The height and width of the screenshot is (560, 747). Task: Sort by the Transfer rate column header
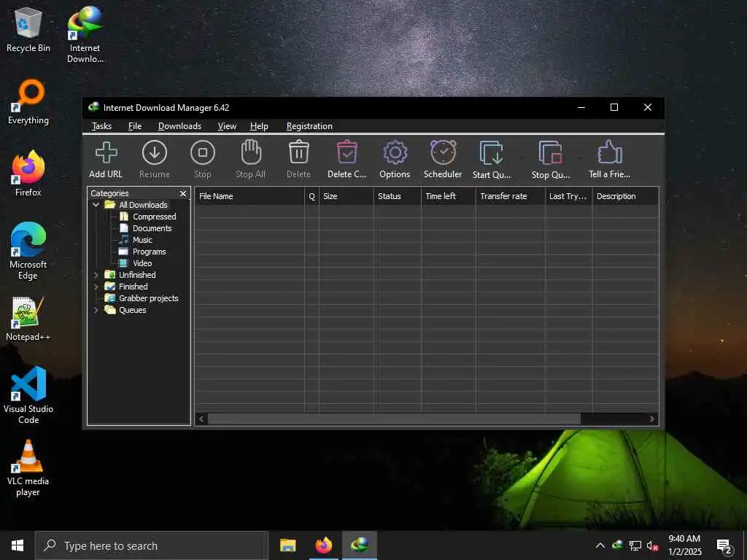click(x=510, y=196)
